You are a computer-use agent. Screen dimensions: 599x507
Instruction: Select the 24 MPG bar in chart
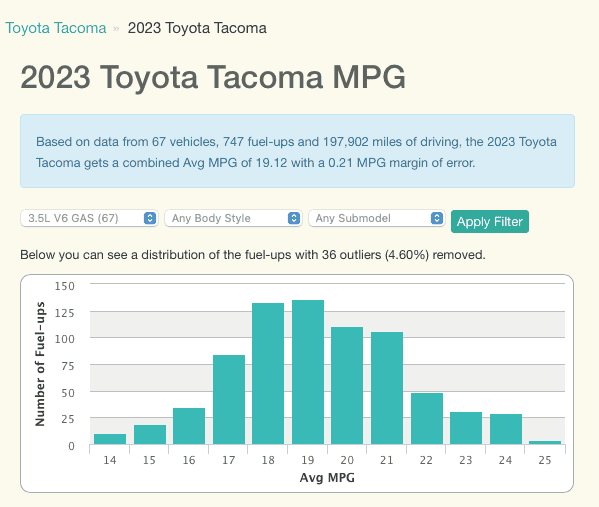click(x=506, y=429)
